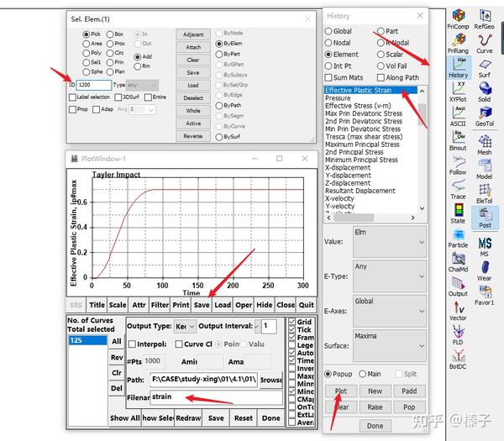Open the Output tool icon
The width and height of the screenshot is (504, 441).
click(x=458, y=286)
